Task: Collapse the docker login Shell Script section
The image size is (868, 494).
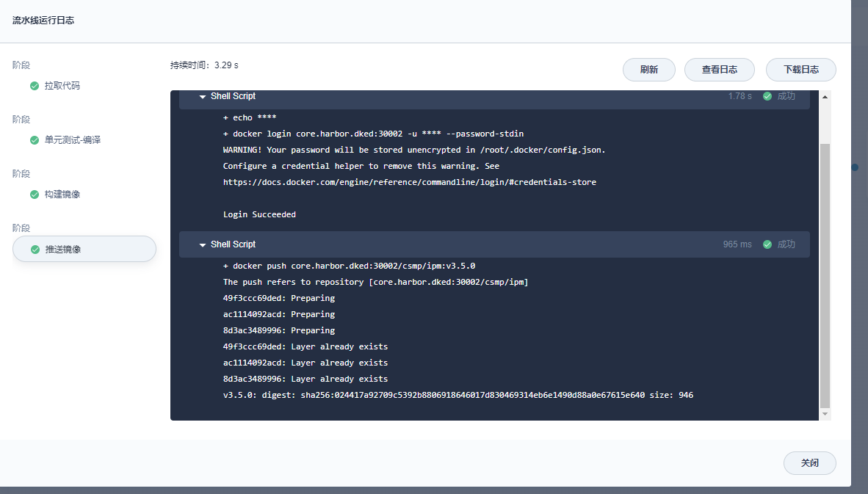Action: 203,97
